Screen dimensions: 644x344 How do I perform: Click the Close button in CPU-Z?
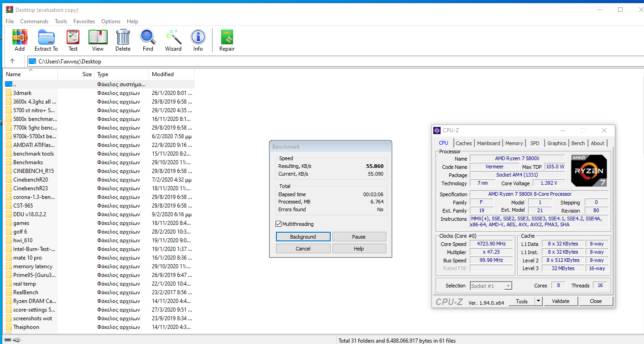point(596,301)
